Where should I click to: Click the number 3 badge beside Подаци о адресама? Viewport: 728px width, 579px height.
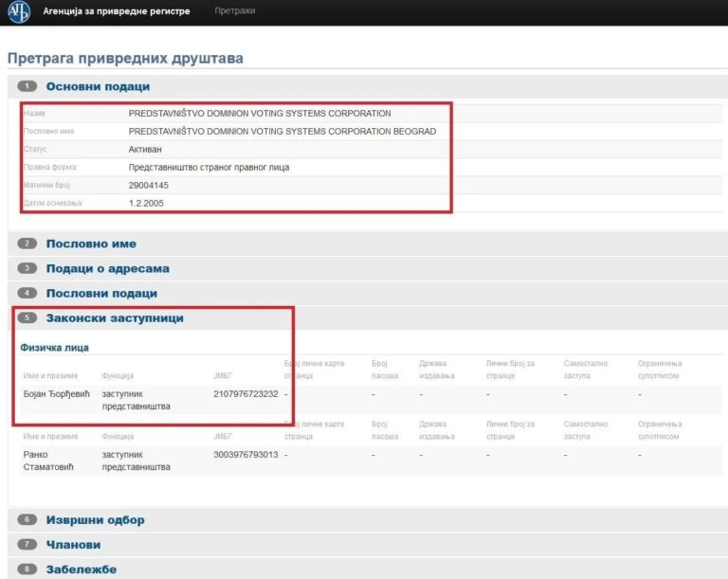[28, 268]
